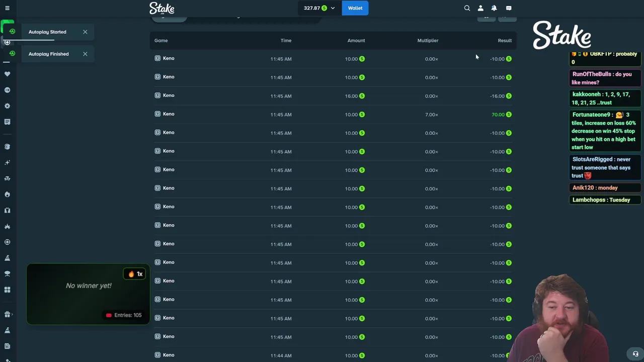
Task: Click the Time column header
Action: point(286,40)
